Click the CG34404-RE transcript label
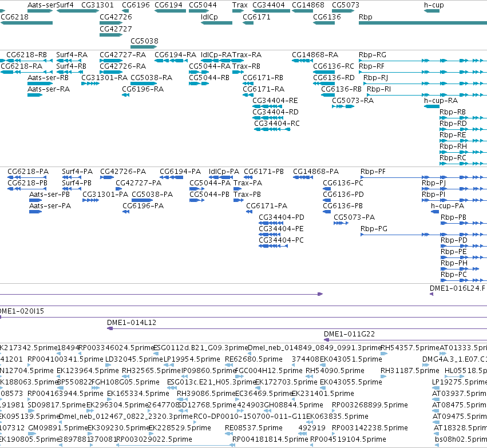The width and height of the screenshot is (487, 448). pyautogui.click(x=275, y=101)
